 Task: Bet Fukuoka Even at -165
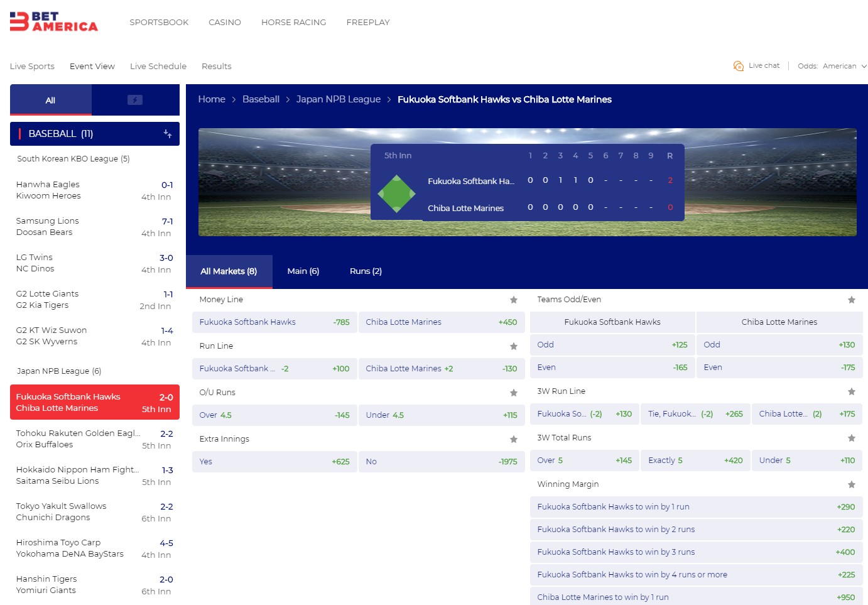point(612,368)
